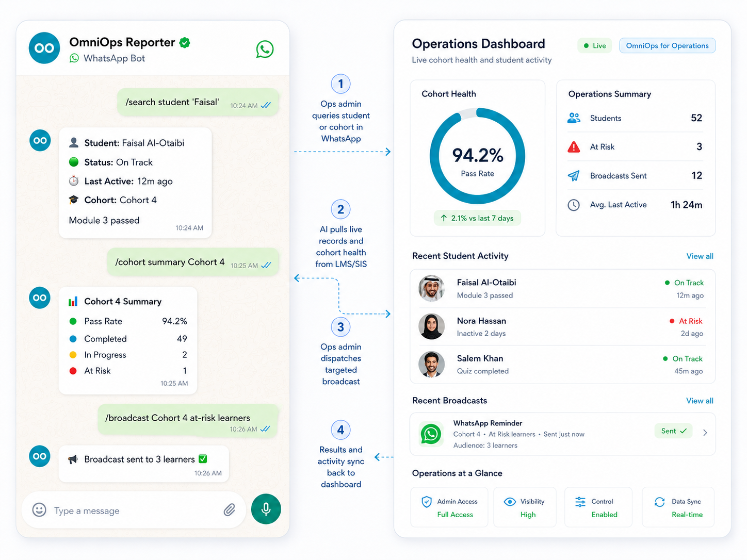This screenshot has width=747, height=560.
Task: Click the "Module 3 passed" text in chat
Action: 104,220
